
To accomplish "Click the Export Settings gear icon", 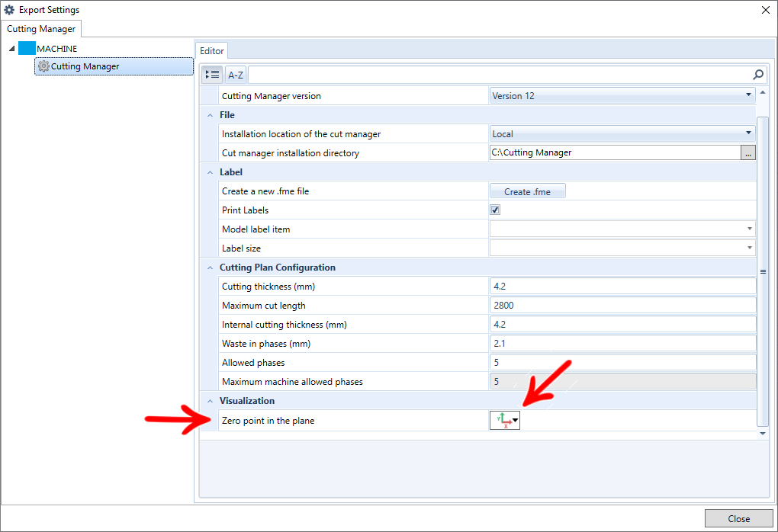I will pos(10,10).
